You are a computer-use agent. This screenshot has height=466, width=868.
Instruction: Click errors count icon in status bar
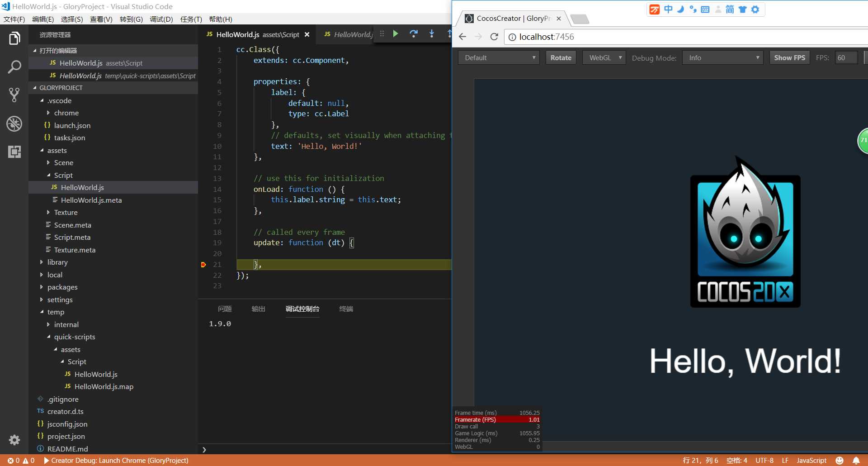(10, 461)
